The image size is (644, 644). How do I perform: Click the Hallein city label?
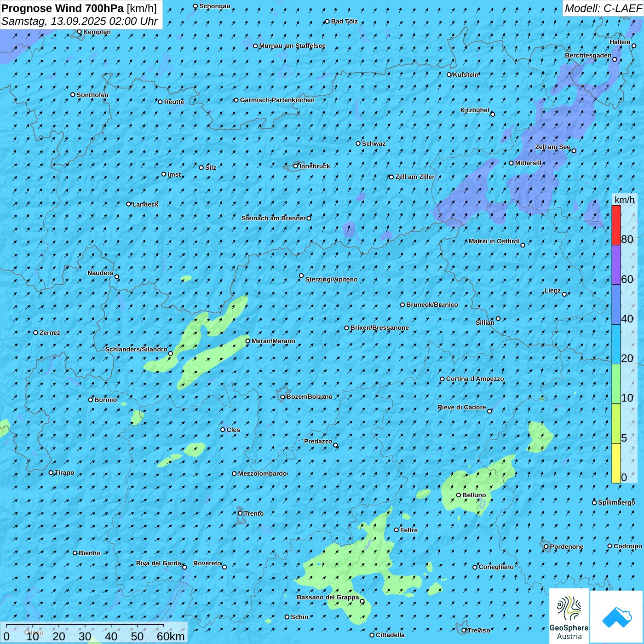620,42
